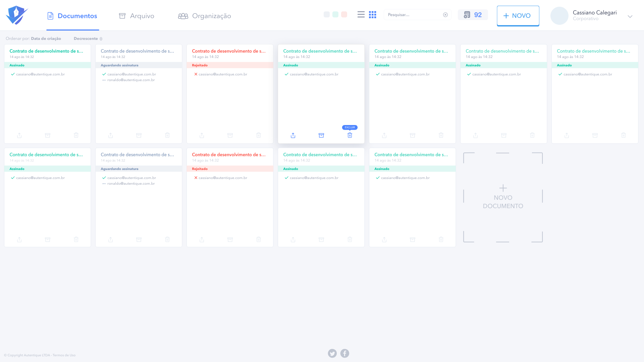644x362 pixels.
Task: Open the Arquivo tab
Action: tap(137, 16)
